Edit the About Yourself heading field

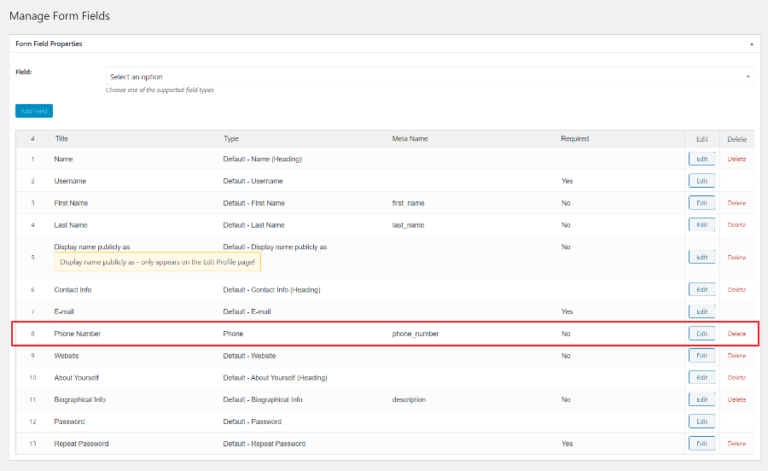(x=701, y=378)
